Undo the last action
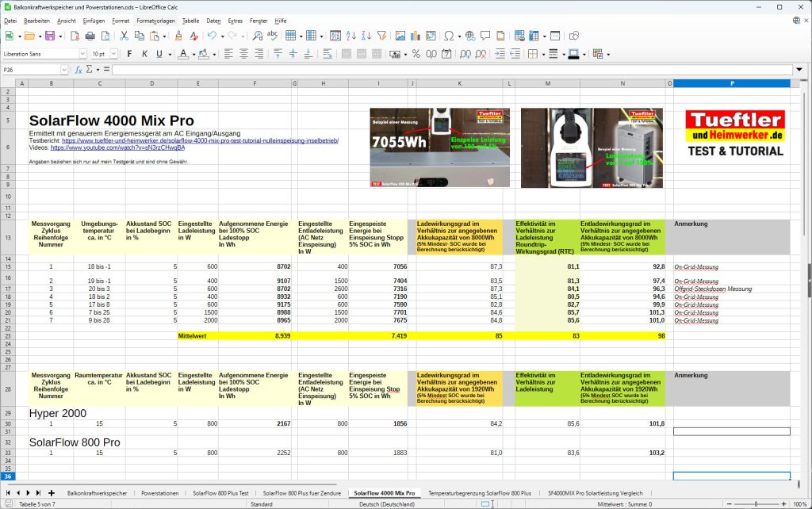 212,36
